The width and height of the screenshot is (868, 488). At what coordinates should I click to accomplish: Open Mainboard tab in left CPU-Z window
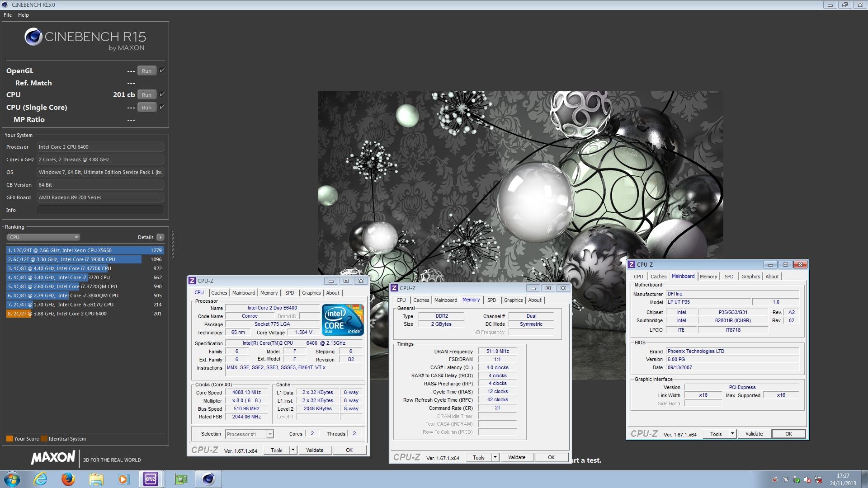click(244, 293)
